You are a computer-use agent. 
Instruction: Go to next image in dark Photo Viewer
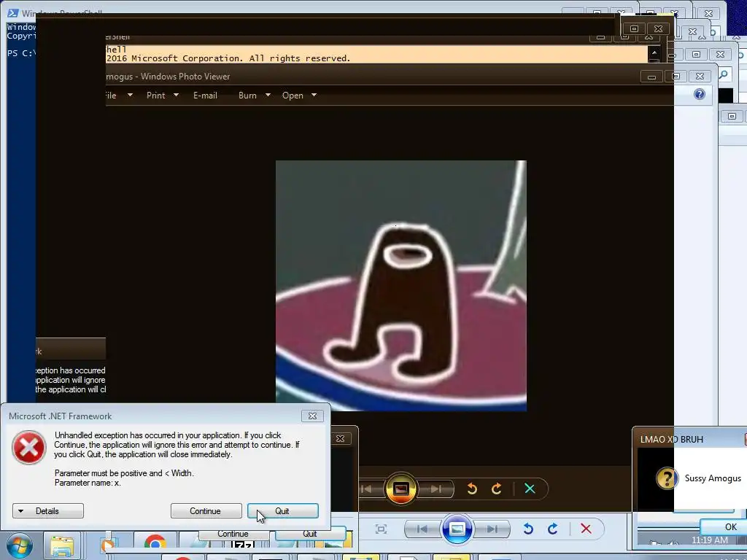[436, 489]
